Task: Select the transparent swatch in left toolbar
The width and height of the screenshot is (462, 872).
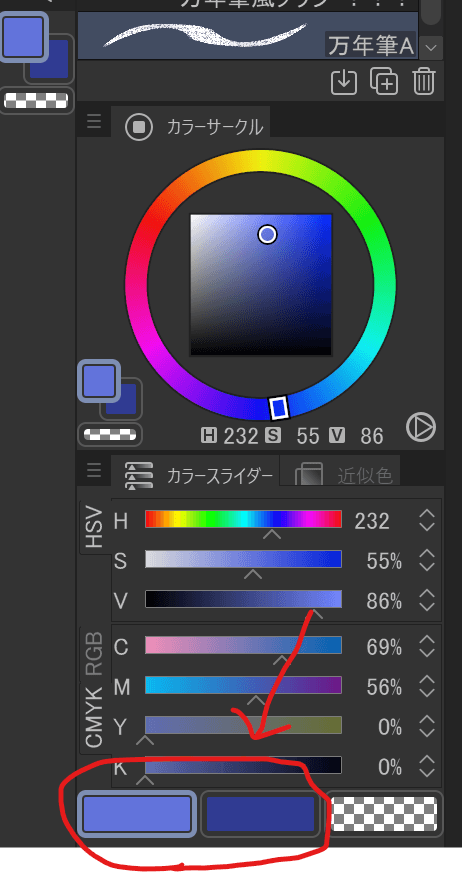Action: pyautogui.click(x=36, y=100)
